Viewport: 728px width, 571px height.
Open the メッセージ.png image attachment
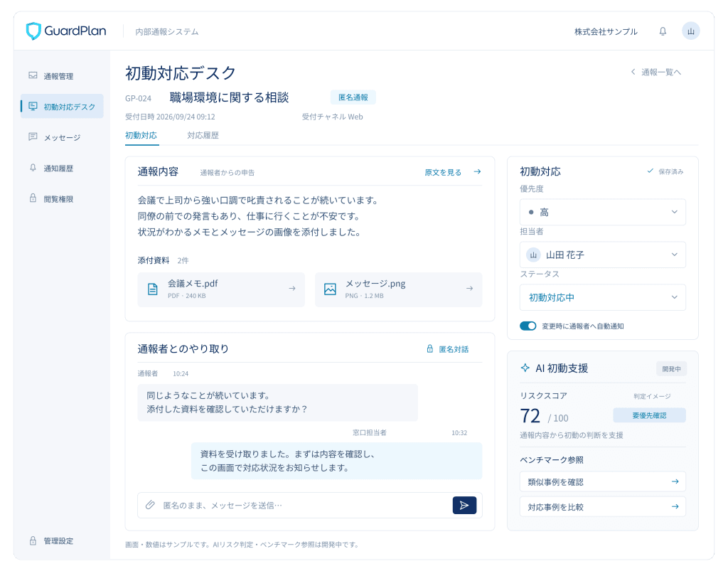pos(398,289)
